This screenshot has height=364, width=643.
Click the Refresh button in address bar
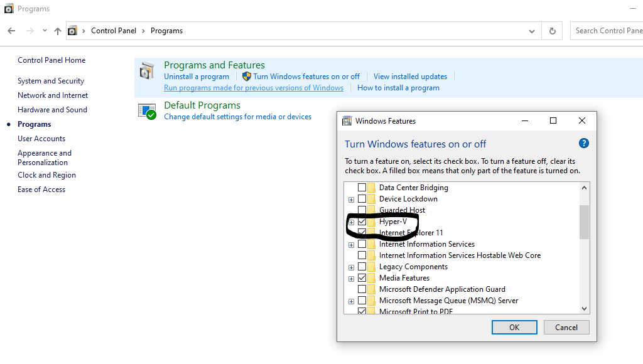pyautogui.click(x=552, y=31)
